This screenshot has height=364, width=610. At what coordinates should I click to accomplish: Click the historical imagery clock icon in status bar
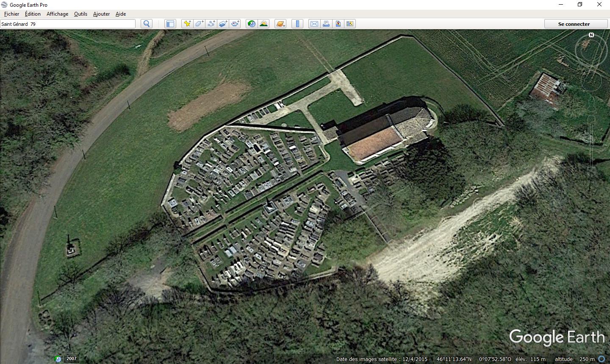[x=58, y=359]
